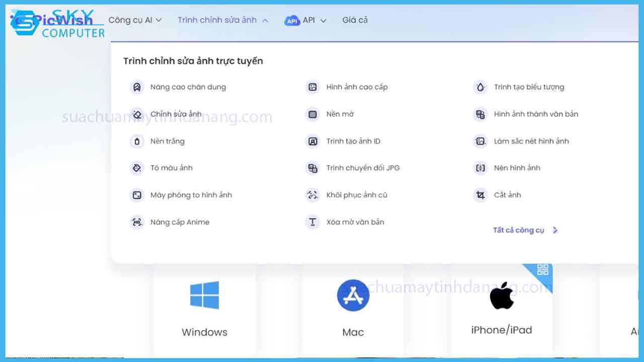644x362 pixels.
Task: Choose Xóa mờ văn bản
Action: tap(355, 222)
